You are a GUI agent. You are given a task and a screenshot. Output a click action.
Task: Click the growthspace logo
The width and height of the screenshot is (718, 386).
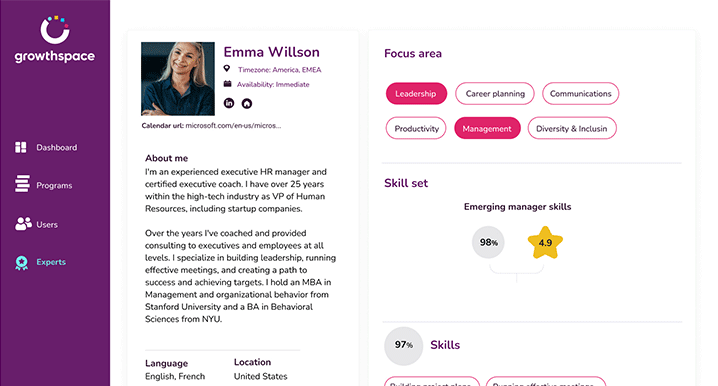54,39
